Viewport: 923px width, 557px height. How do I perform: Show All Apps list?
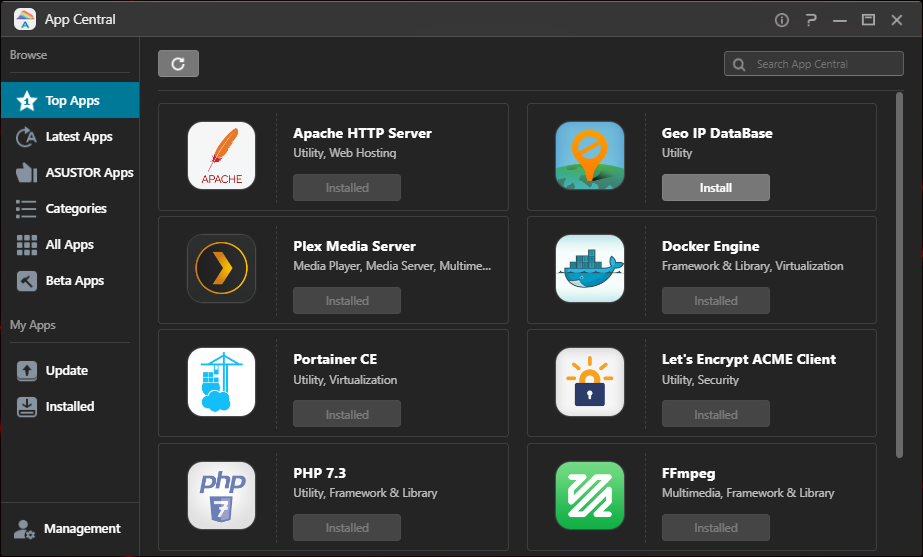click(x=69, y=245)
